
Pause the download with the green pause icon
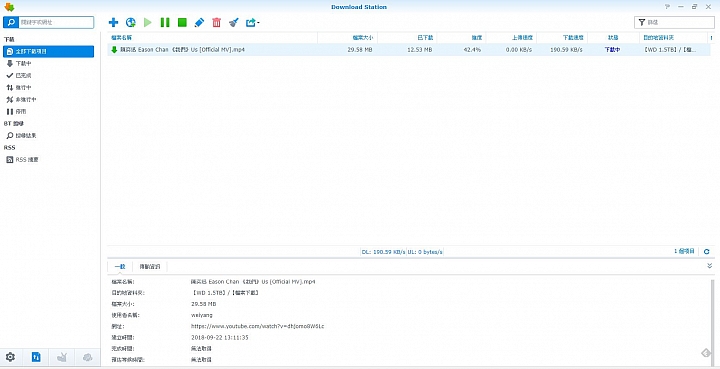[165, 22]
